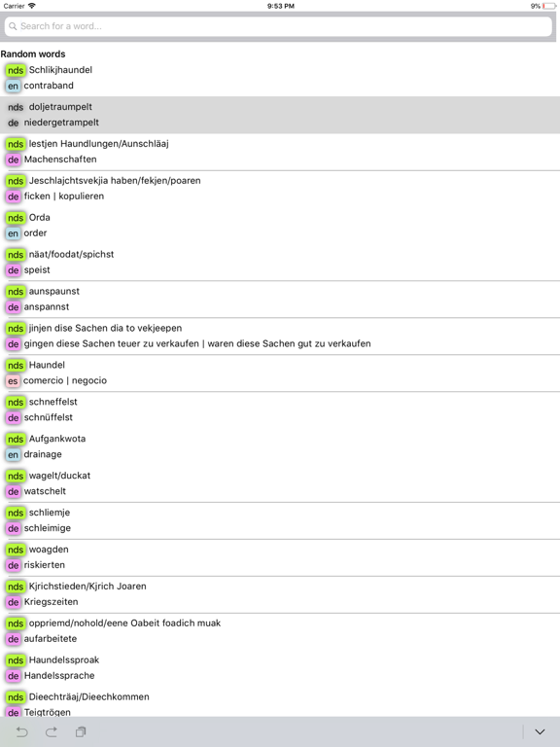Tap the redo arrow in bottom toolbar
The image size is (560, 747).
tap(51, 731)
